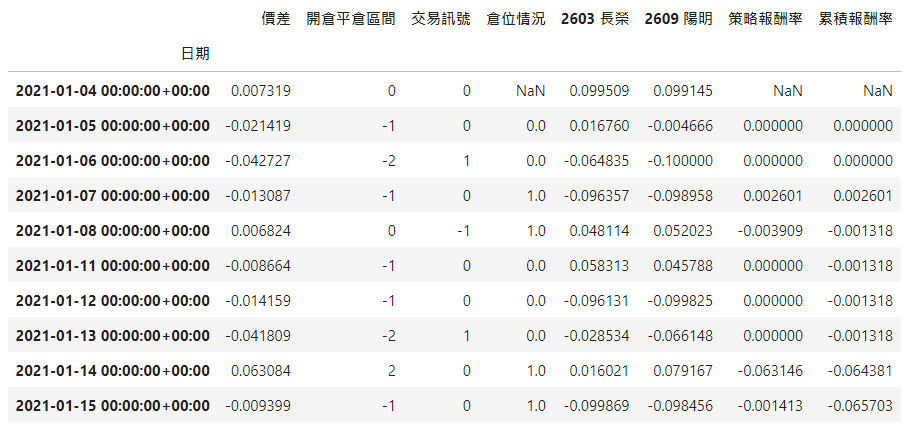Click the 2021-01-14 open-close interval value 2

pyautogui.click(x=392, y=371)
